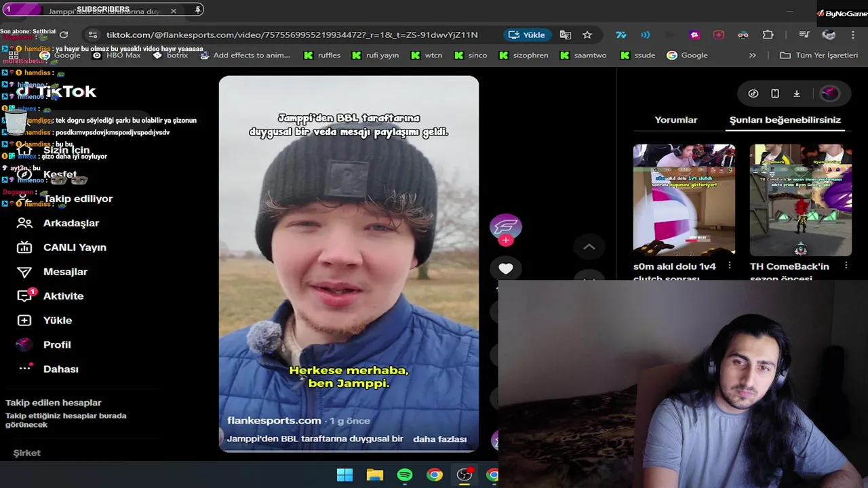Expand the Şirket footer section
Image resolution: width=868 pixels, height=488 pixels.
point(27,453)
